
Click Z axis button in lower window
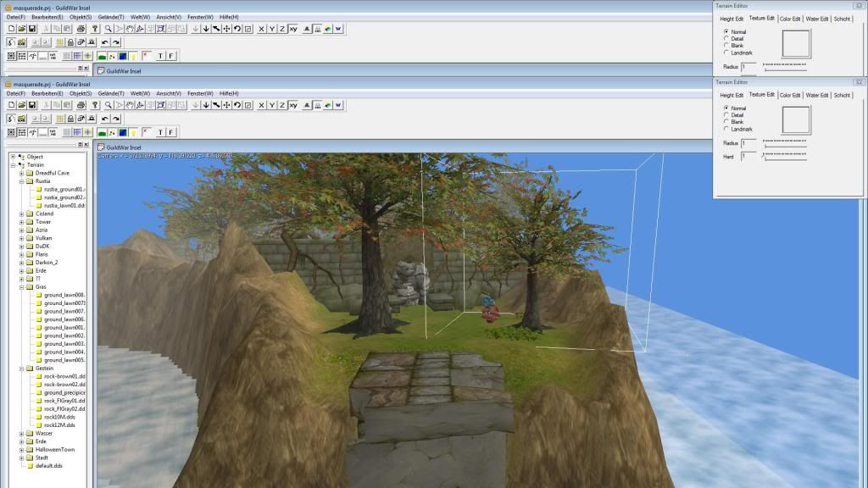click(282, 105)
